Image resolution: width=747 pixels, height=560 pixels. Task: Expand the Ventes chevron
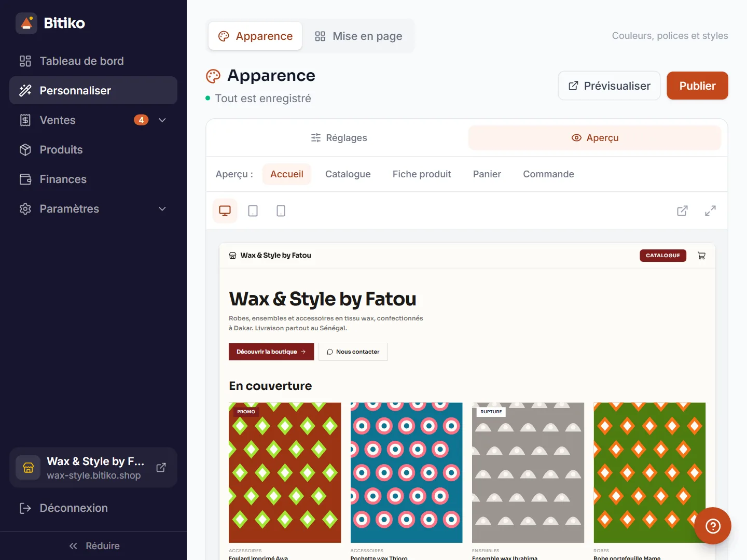click(x=162, y=120)
